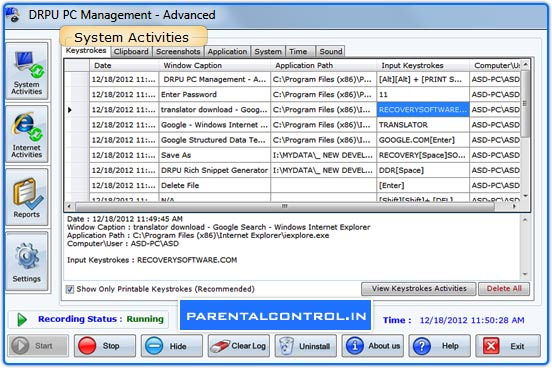Screen dimensions: 552x368
Task: Open the About us info button
Action: (372, 346)
